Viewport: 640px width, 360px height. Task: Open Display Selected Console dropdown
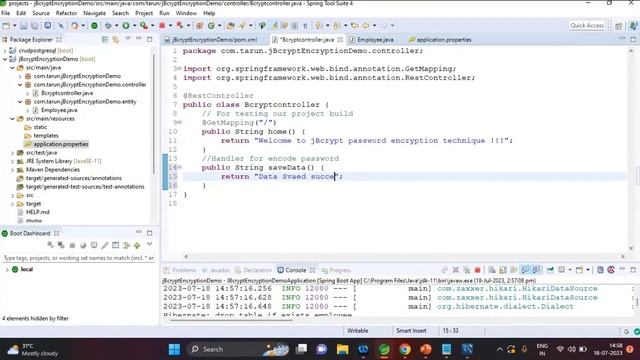coord(570,270)
